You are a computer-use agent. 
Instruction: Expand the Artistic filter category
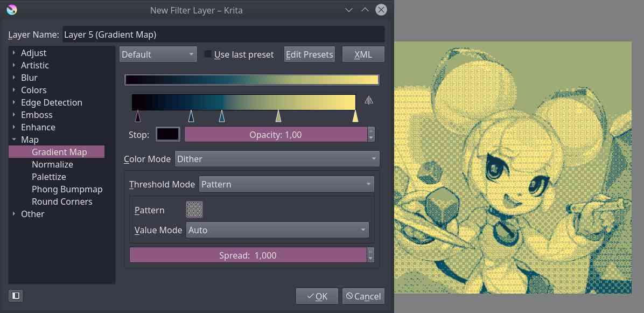(x=14, y=65)
